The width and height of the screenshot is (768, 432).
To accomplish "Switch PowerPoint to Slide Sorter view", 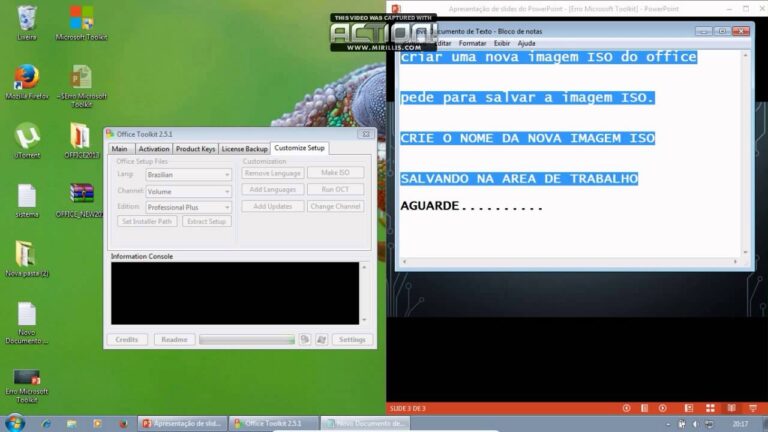I will (710, 408).
